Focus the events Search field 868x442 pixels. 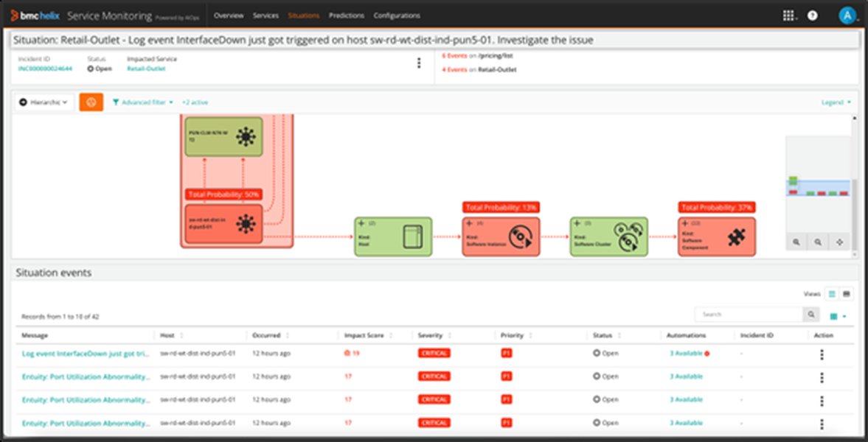[x=749, y=315]
